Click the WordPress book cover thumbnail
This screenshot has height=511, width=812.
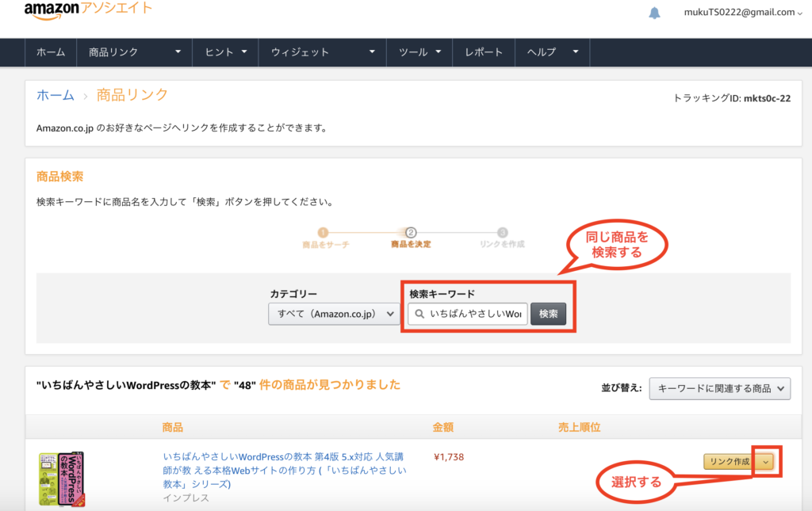(62, 479)
